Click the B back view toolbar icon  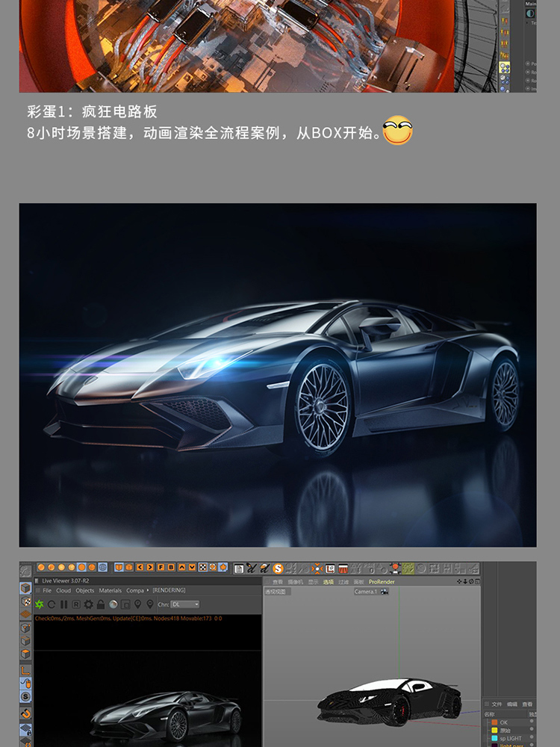point(171,568)
